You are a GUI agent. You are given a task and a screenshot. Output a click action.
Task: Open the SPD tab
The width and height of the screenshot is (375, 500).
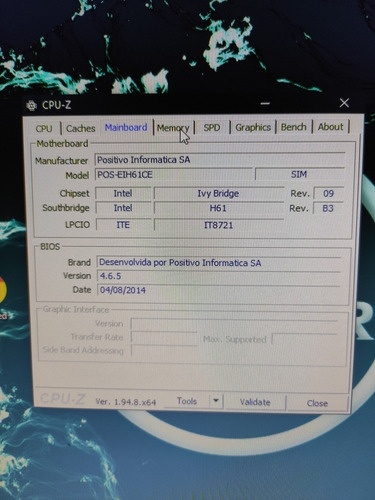(x=212, y=127)
